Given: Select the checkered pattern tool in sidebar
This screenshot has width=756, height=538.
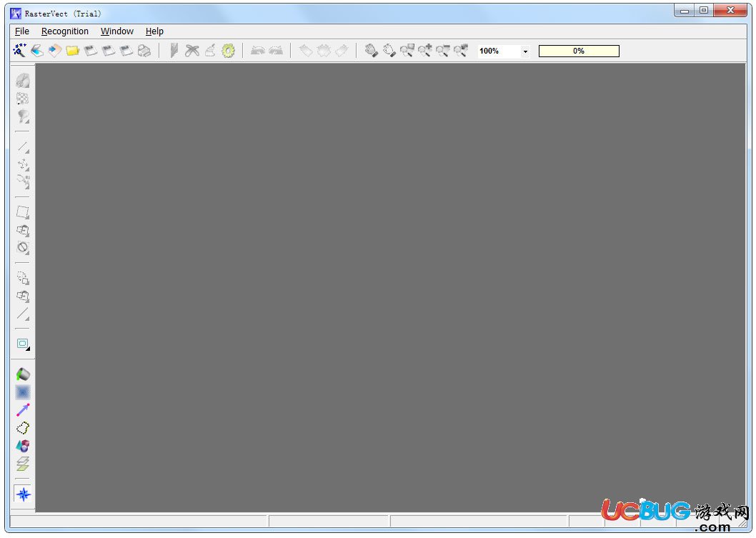Looking at the screenshot, I should click(23, 99).
